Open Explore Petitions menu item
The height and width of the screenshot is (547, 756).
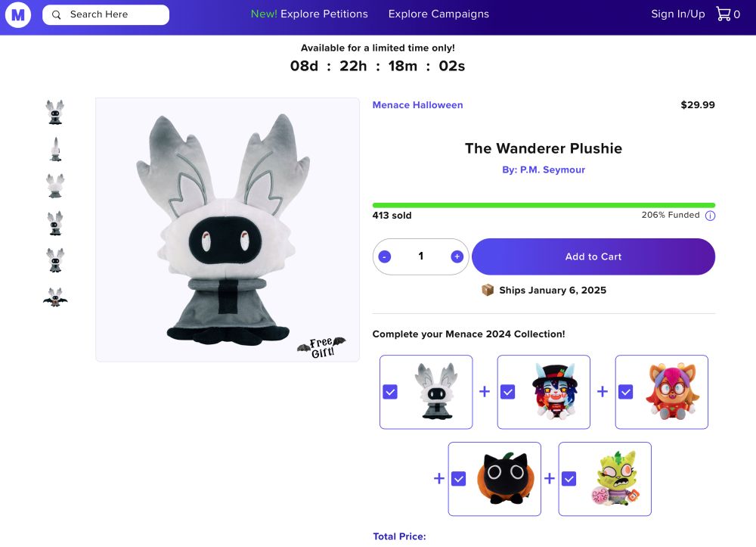click(309, 14)
